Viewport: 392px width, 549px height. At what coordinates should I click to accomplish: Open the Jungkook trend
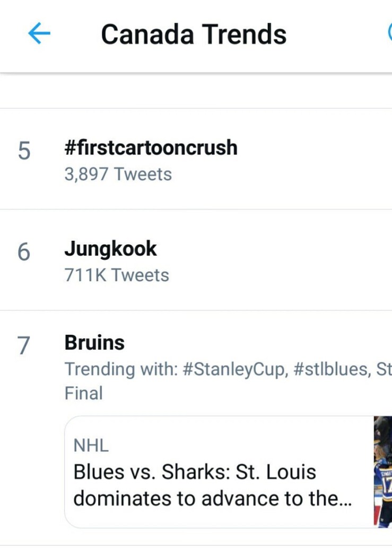point(110,249)
